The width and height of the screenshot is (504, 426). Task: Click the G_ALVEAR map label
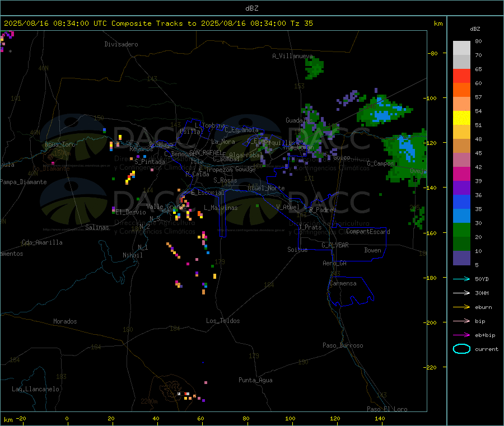335,245
